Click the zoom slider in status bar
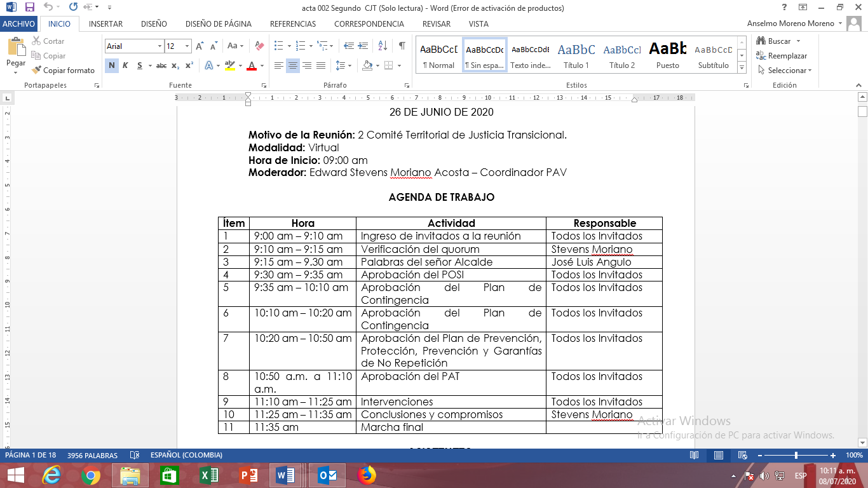868x488 pixels. pyautogui.click(x=796, y=456)
